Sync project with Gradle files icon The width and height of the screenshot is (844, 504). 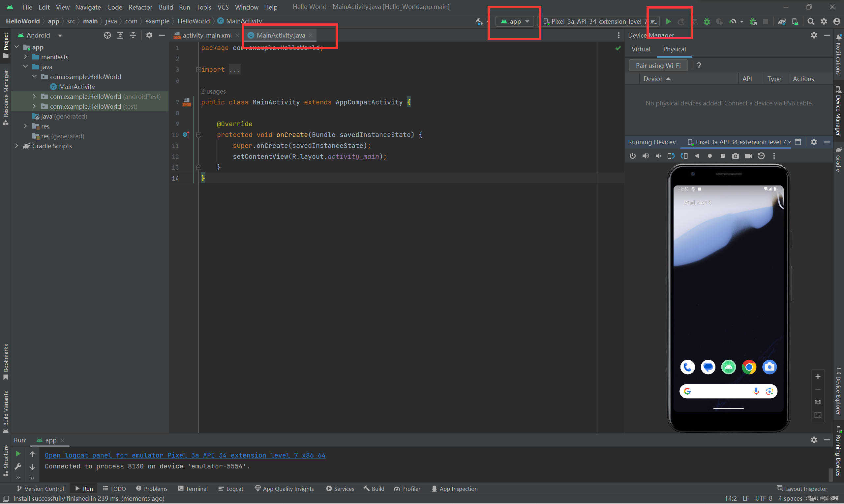click(782, 21)
